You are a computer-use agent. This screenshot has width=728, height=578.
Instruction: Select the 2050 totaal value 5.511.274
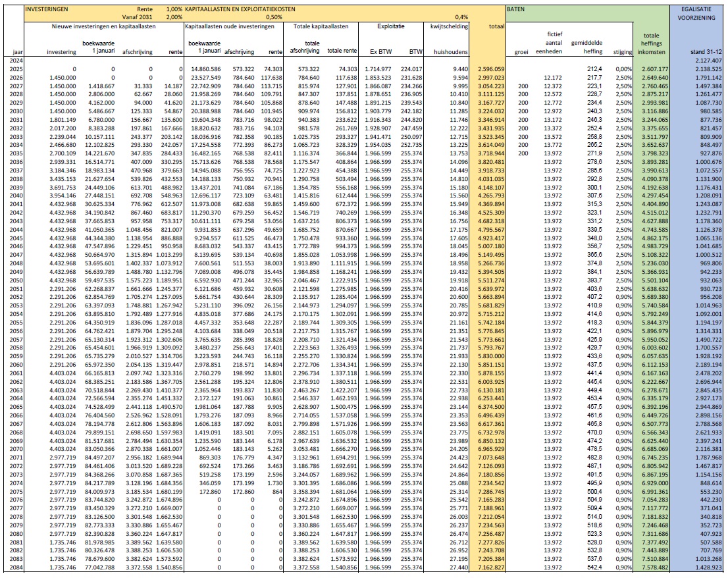pos(491,280)
